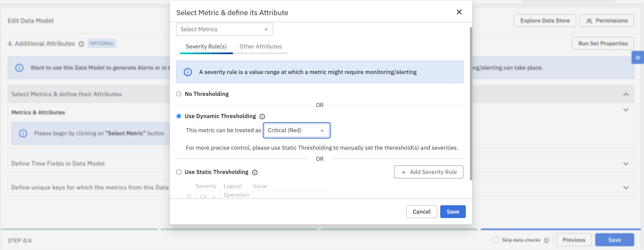
Task: Click the Add Severity Rule button
Action: [428, 172]
